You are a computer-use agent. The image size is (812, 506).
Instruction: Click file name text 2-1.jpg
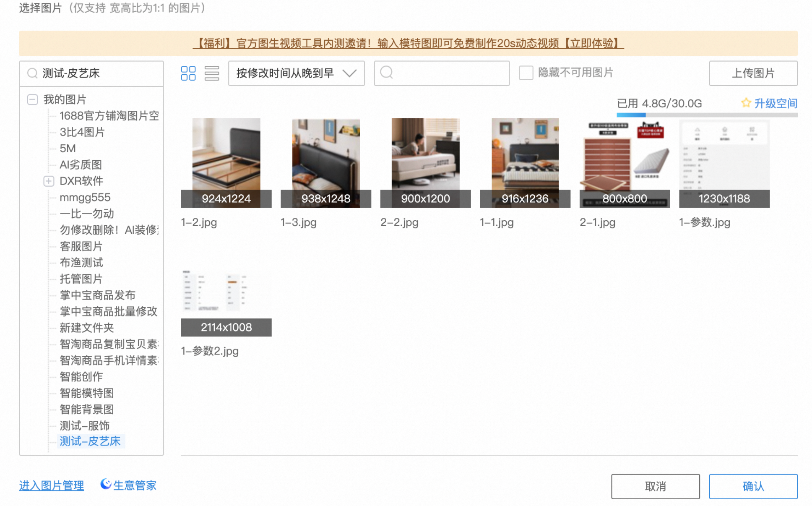(x=597, y=222)
